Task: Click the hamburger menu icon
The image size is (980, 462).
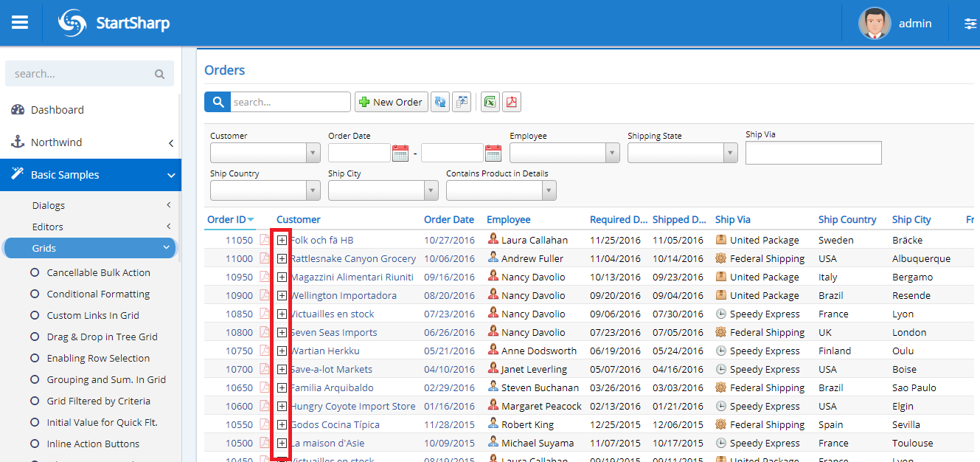Action: click(20, 21)
